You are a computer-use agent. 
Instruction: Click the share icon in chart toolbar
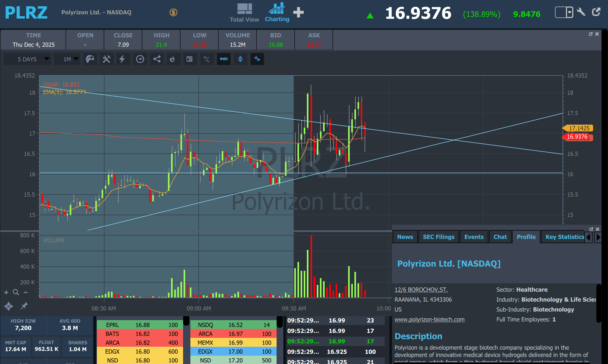point(157,59)
